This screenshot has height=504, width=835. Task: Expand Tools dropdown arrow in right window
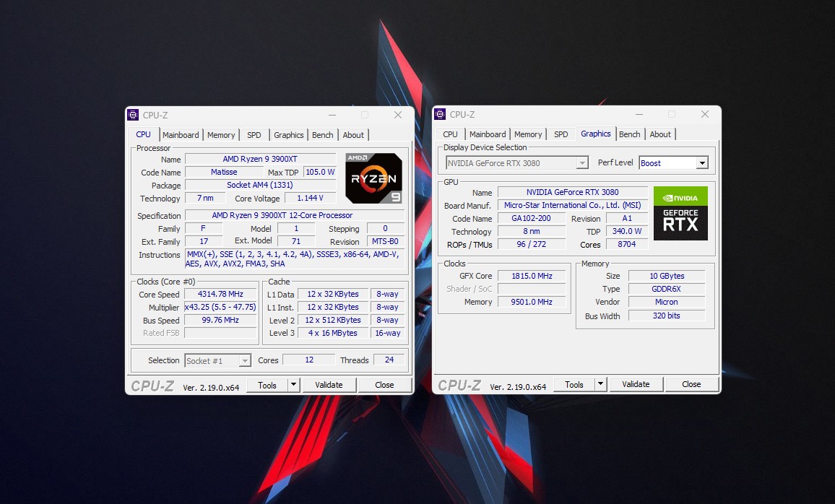point(600,383)
